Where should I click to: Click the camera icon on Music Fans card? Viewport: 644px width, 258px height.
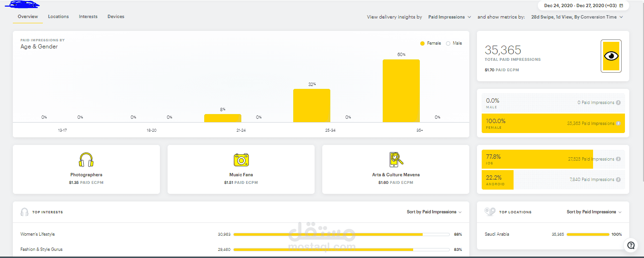pos(241,160)
